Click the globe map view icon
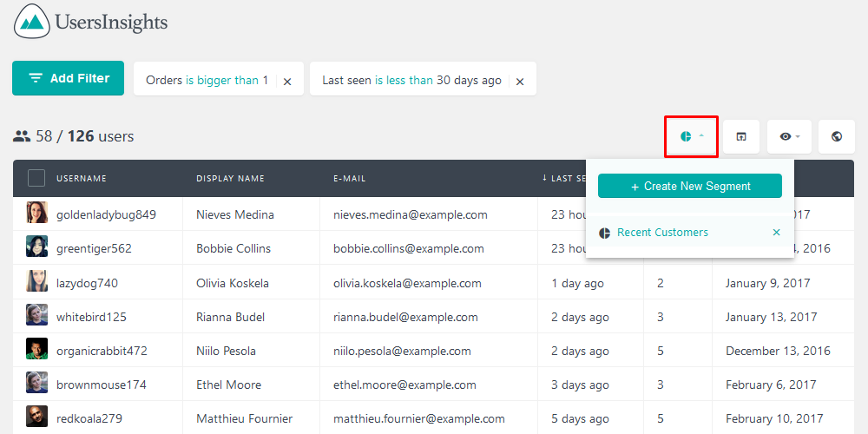This screenshot has height=434, width=868. [x=837, y=137]
